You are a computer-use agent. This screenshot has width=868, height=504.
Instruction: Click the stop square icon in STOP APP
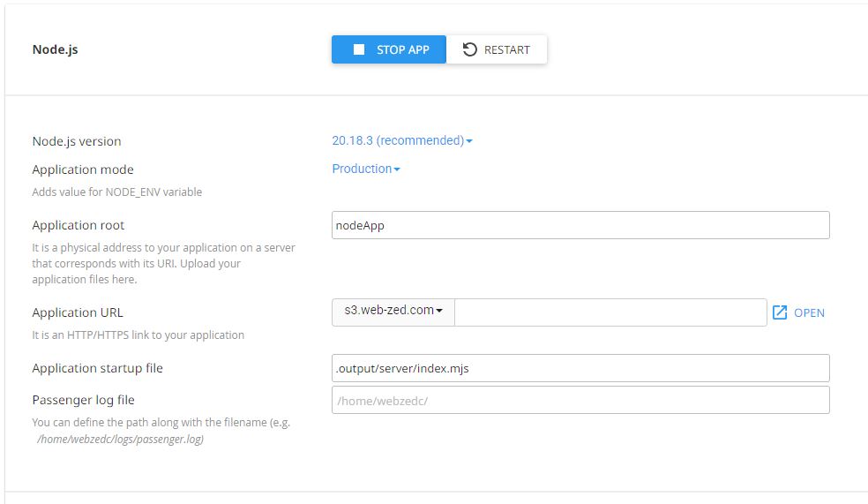359,50
